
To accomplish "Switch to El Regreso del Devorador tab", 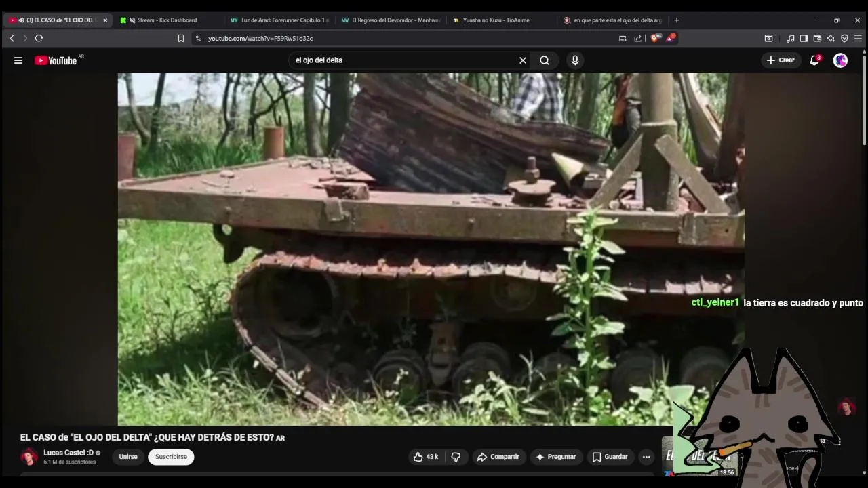I will tap(390, 20).
